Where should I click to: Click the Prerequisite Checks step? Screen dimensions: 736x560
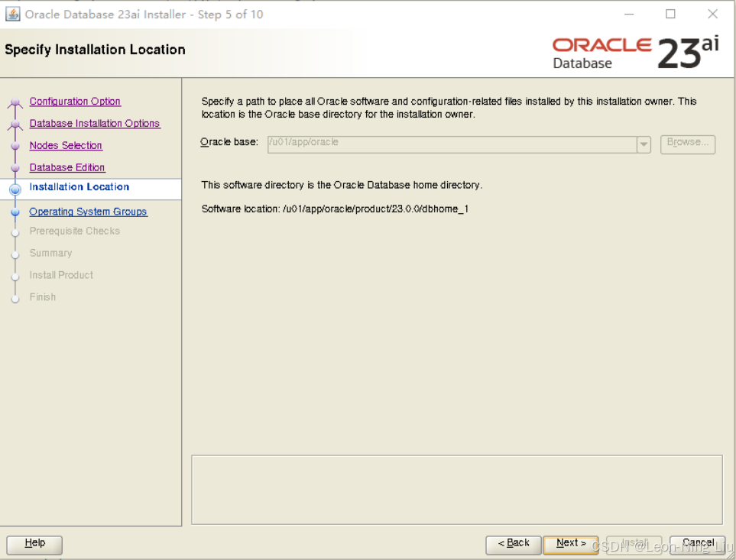(x=75, y=231)
